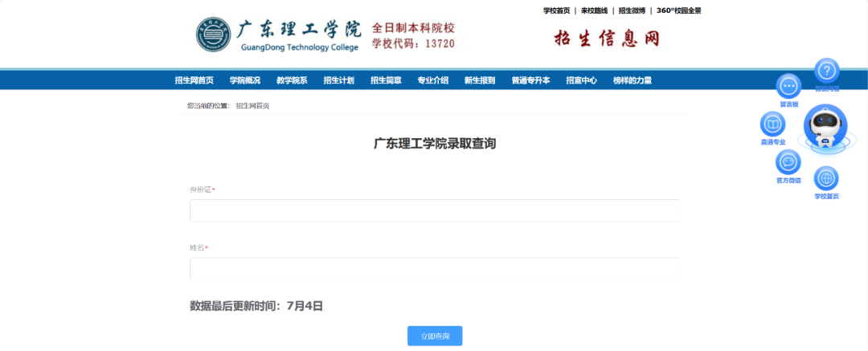868x351 pixels.
Task: Open the 新生报到 navigation item
Action: pos(480,80)
